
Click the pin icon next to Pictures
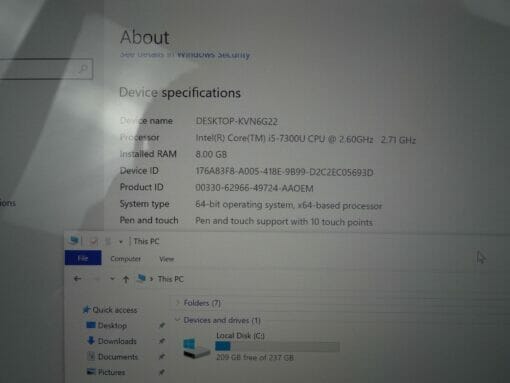(162, 372)
